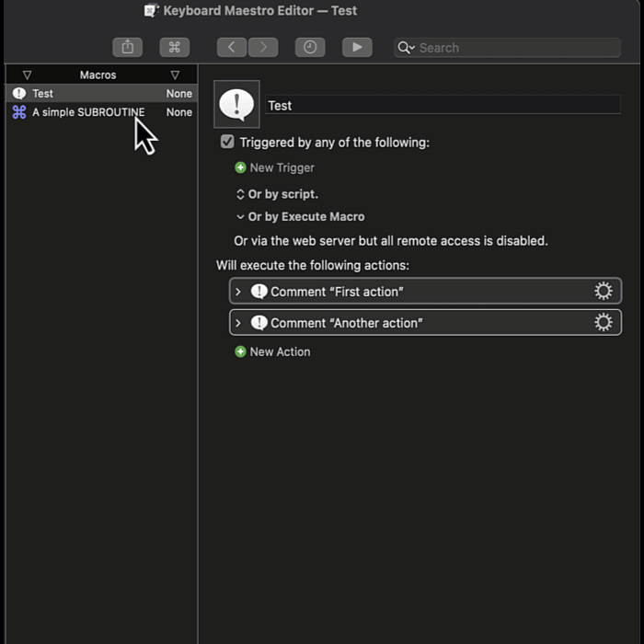Run the macro with the play button
The width and height of the screenshot is (644, 644).
point(357,47)
